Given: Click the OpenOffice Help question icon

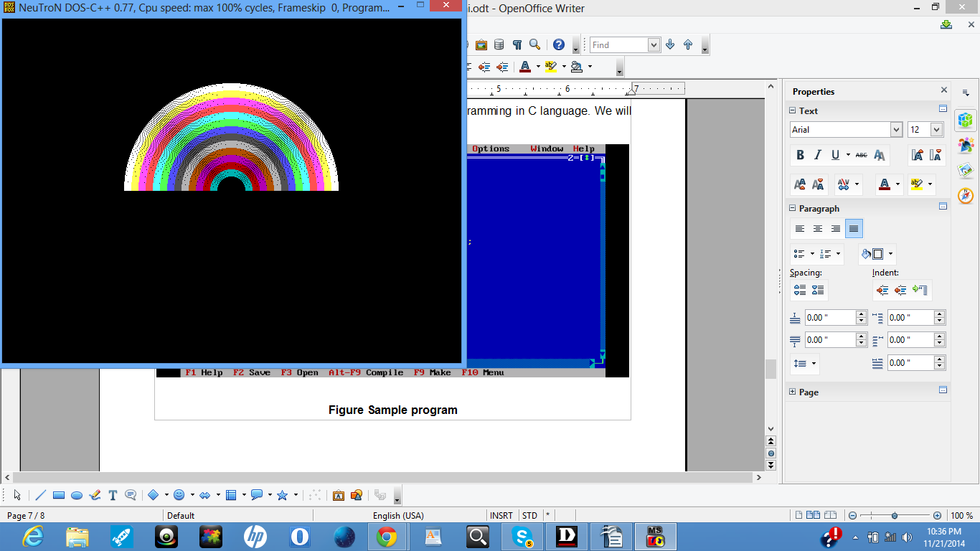Looking at the screenshot, I should click(x=558, y=44).
